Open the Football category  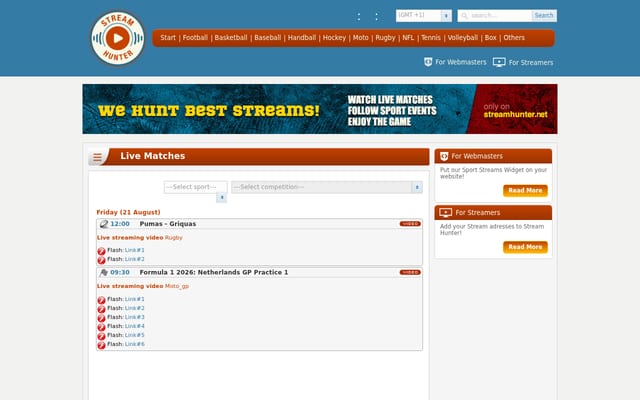pyautogui.click(x=195, y=38)
